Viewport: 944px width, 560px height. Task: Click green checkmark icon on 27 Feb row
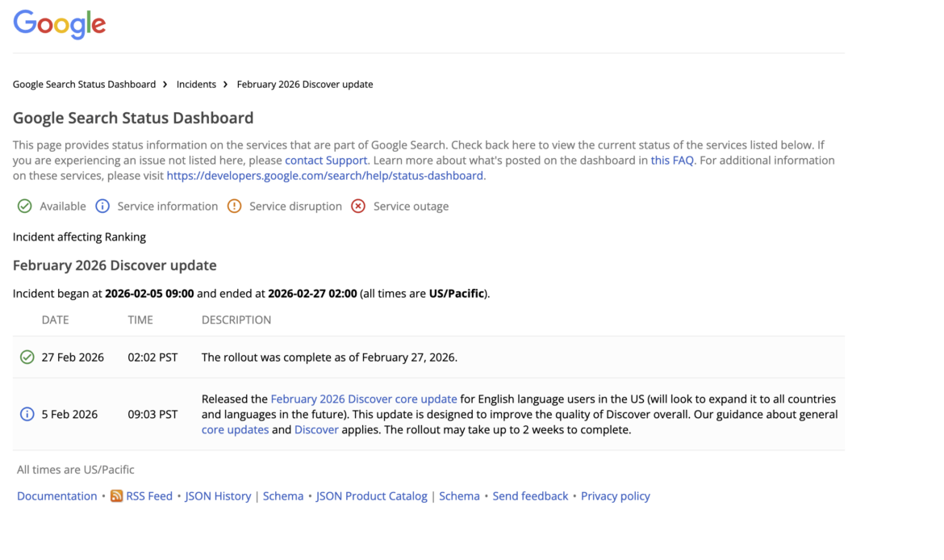pos(27,357)
